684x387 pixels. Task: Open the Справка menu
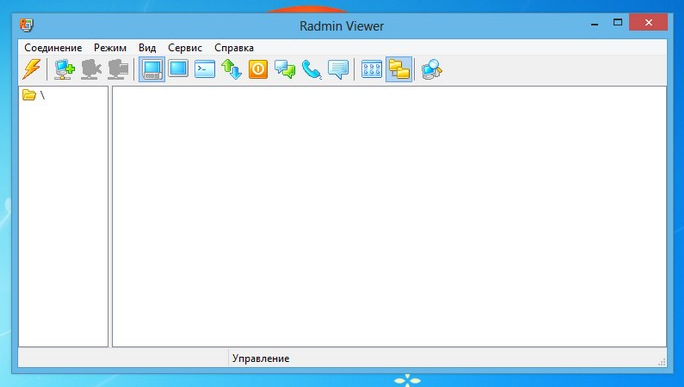234,48
